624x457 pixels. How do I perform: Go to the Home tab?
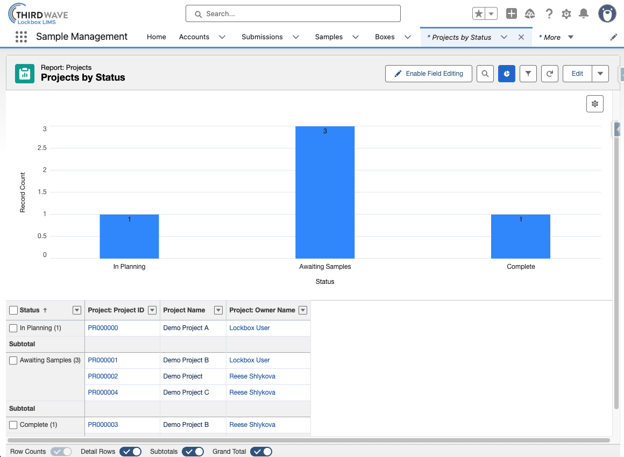click(156, 37)
